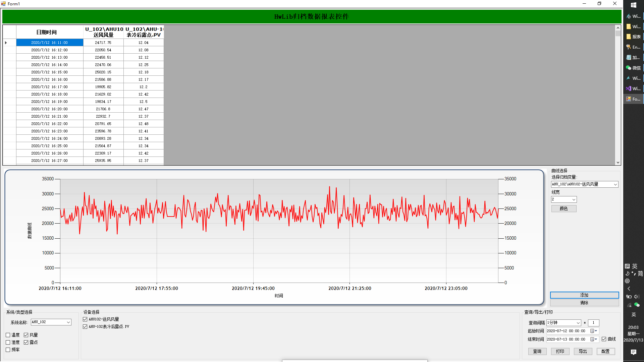Expand the 查询间隔 1分钟 dropdown

click(578, 323)
